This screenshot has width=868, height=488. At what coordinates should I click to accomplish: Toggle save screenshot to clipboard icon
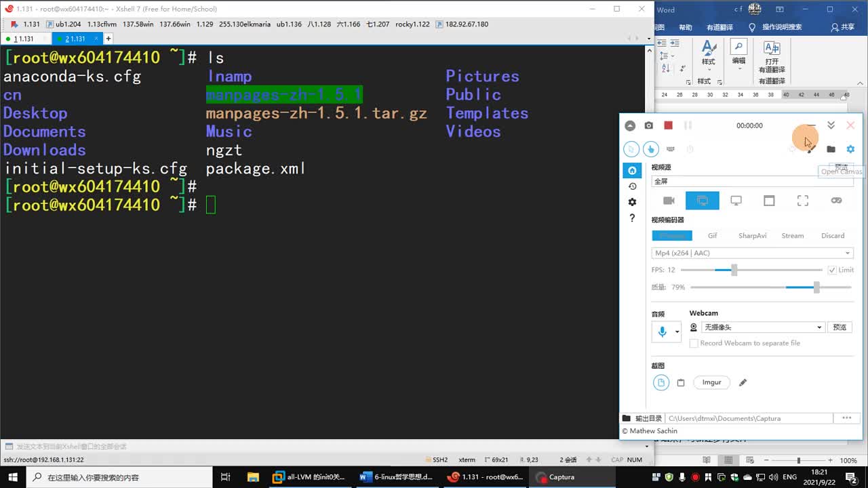[681, 383]
